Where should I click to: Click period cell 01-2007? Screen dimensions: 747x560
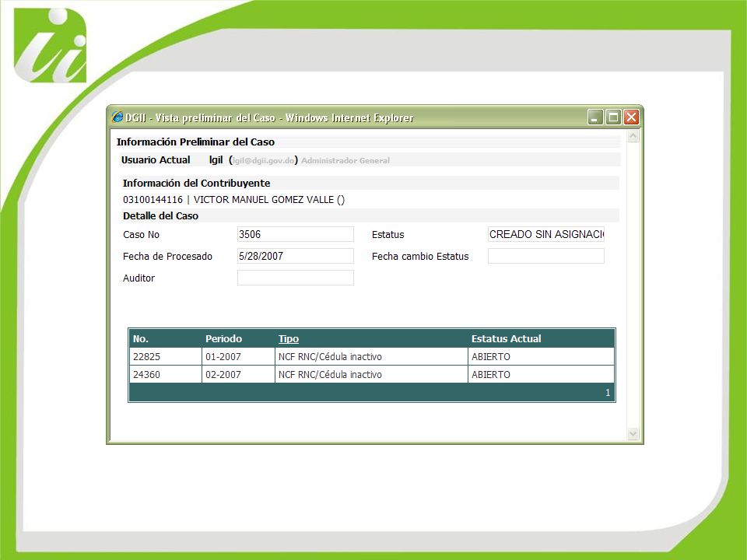(x=238, y=357)
